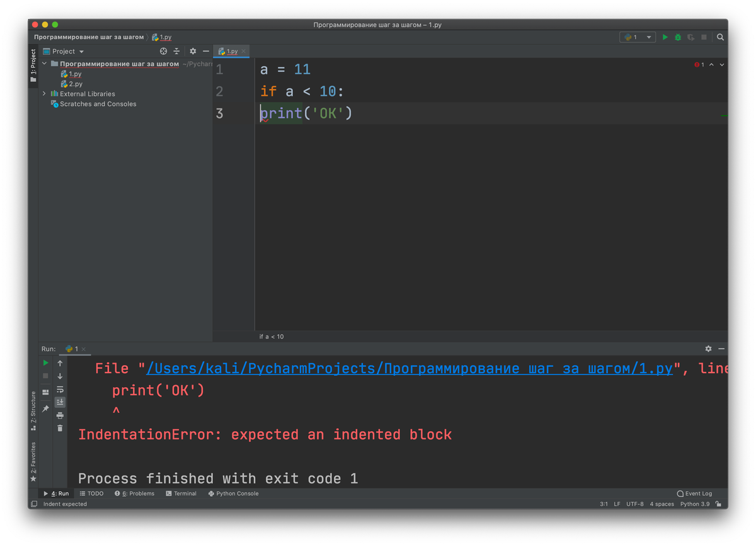Viewport: 756px width, 546px height.
Task: Click 1.py in the navigation breadcrumb
Action: point(162,37)
